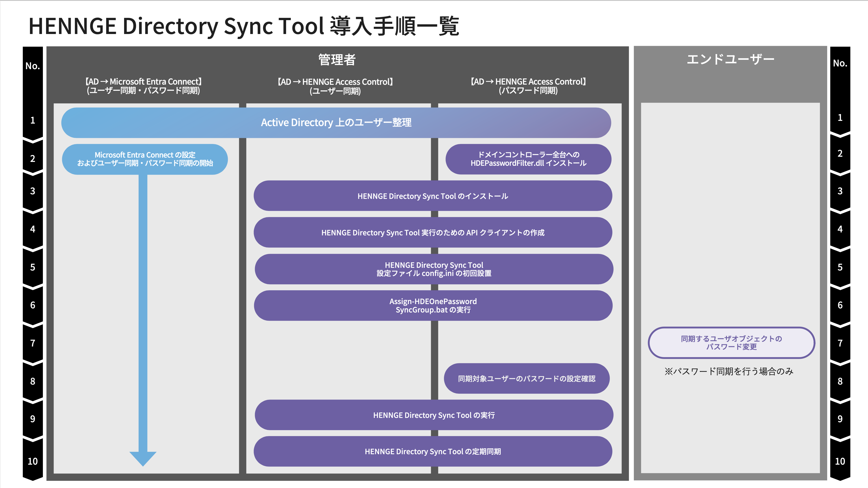Click step number 9 on the right
868x488 pixels.
[840, 419]
